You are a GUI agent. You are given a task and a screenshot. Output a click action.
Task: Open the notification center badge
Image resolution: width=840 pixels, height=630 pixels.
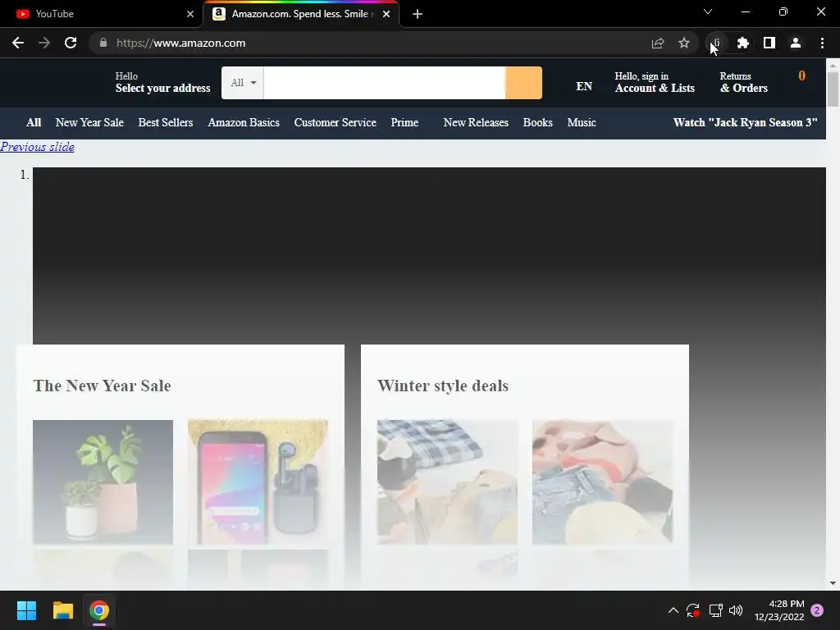tap(817, 610)
